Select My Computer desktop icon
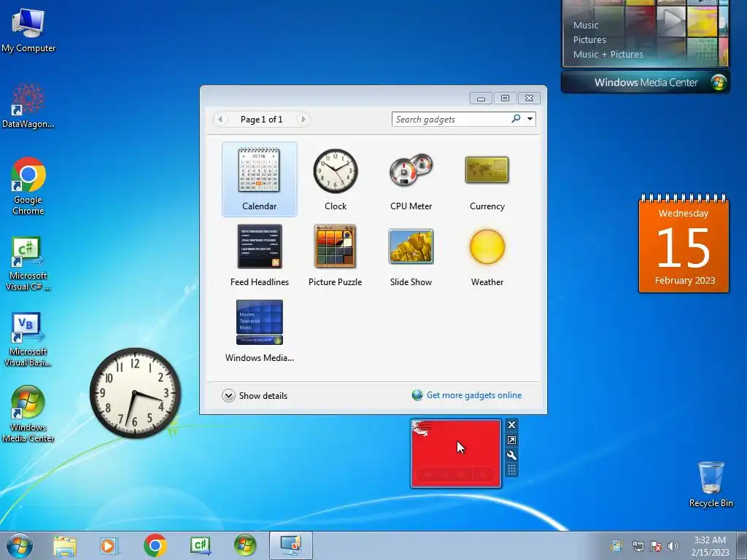The height and width of the screenshot is (560, 747). click(28, 30)
